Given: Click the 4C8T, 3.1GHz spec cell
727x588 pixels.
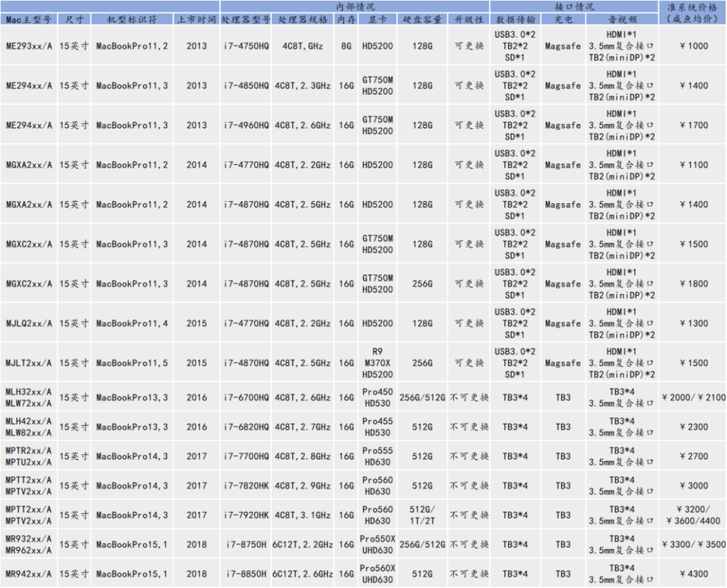Looking at the screenshot, I should pyautogui.click(x=303, y=515).
